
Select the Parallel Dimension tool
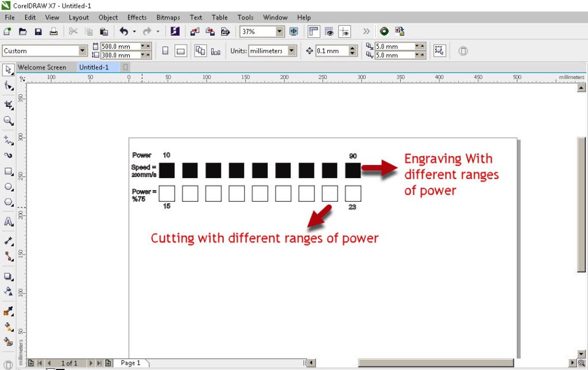8,241
